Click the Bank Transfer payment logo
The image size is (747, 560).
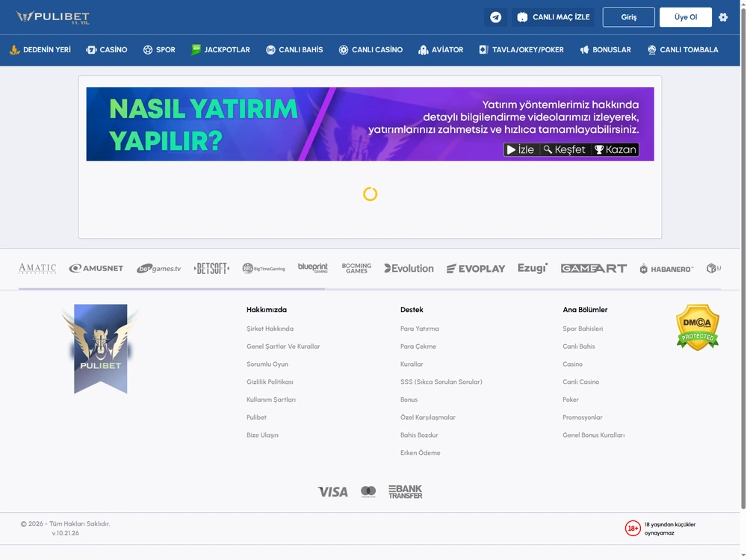click(406, 492)
